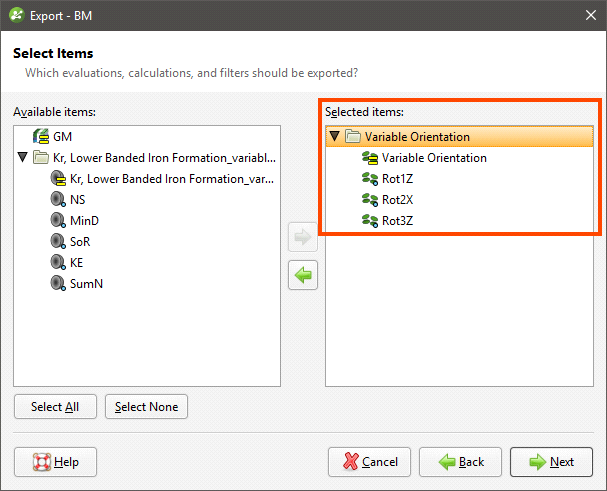Screen dimensions: 607x491
Task: Click the green left arrow to remove item
Action: point(303,275)
